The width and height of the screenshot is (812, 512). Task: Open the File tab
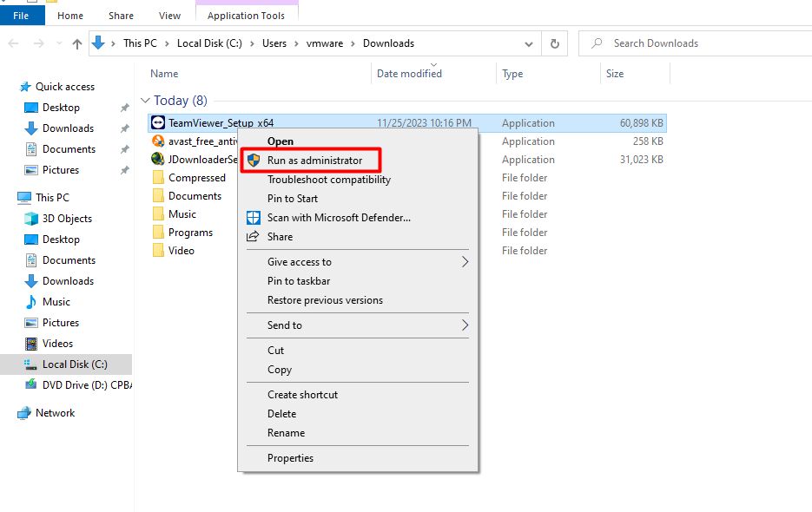[x=22, y=16]
